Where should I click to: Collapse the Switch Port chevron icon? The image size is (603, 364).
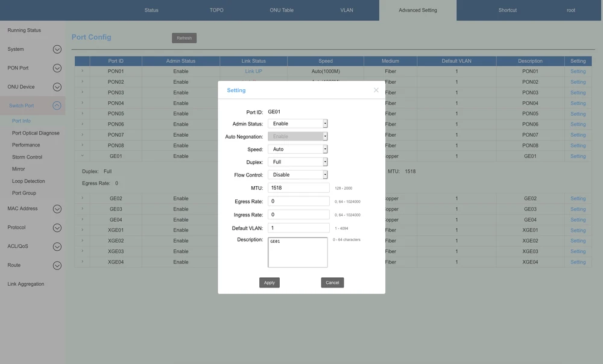(x=57, y=105)
